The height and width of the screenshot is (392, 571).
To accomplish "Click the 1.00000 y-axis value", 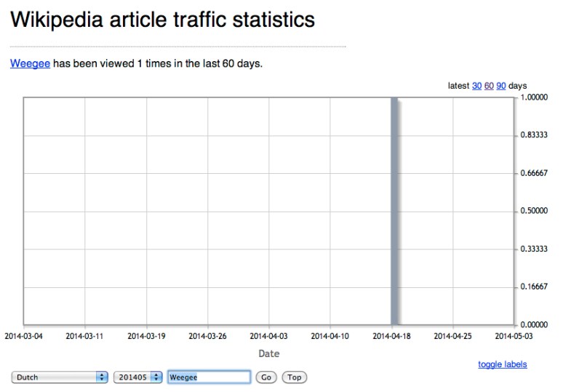I will 535,97.
